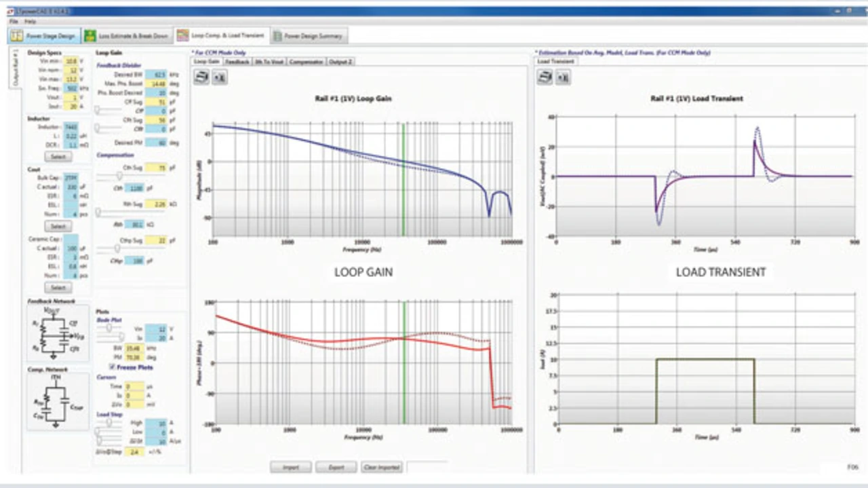The image size is (868, 488).
Task: Open the File menu
Action: click(13, 22)
